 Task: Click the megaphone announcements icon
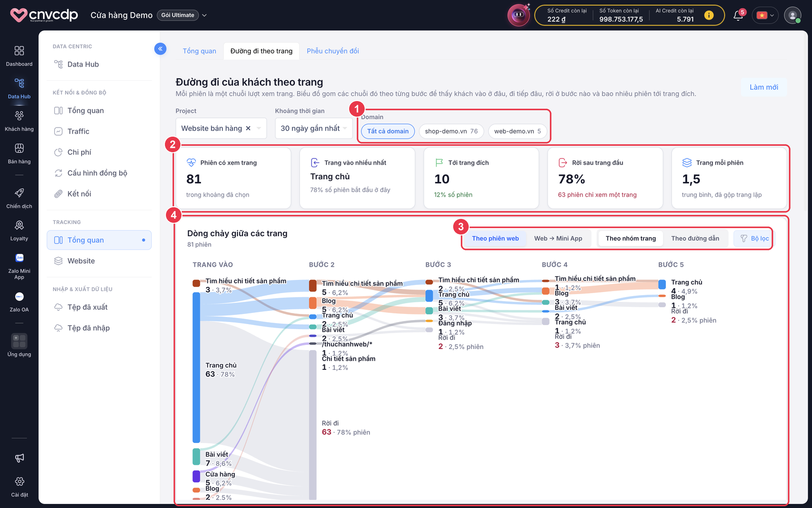coord(19,458)
